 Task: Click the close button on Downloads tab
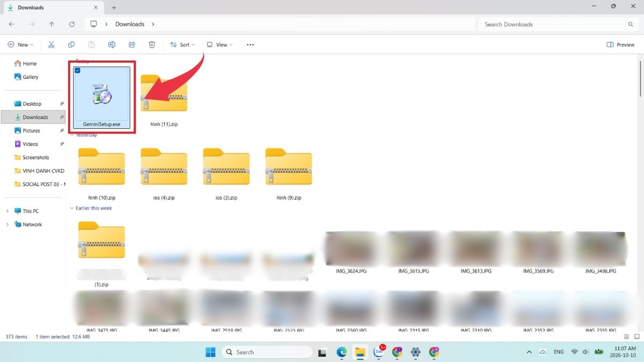pyautogui.click(x=96, y=8)
